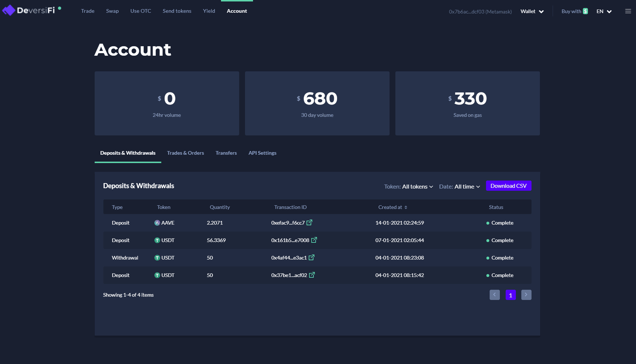
Task: Click the Buy with button
Action: pyautogui.click(x=574, y=11)
